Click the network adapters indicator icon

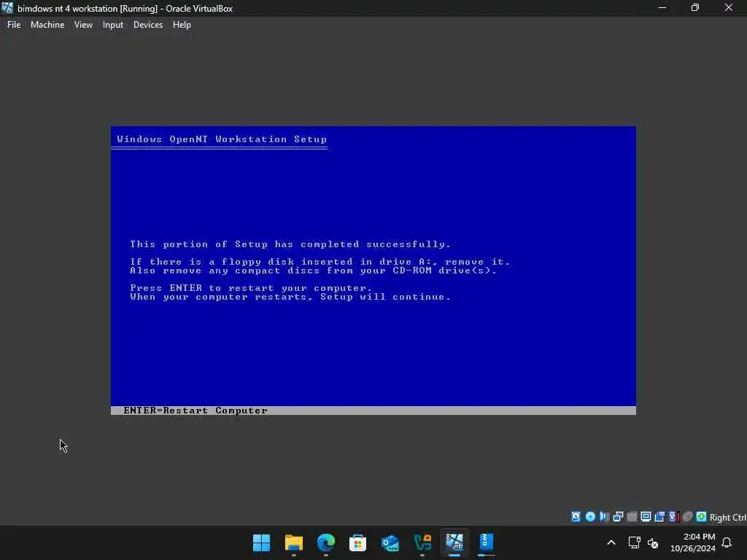[619, 517]
